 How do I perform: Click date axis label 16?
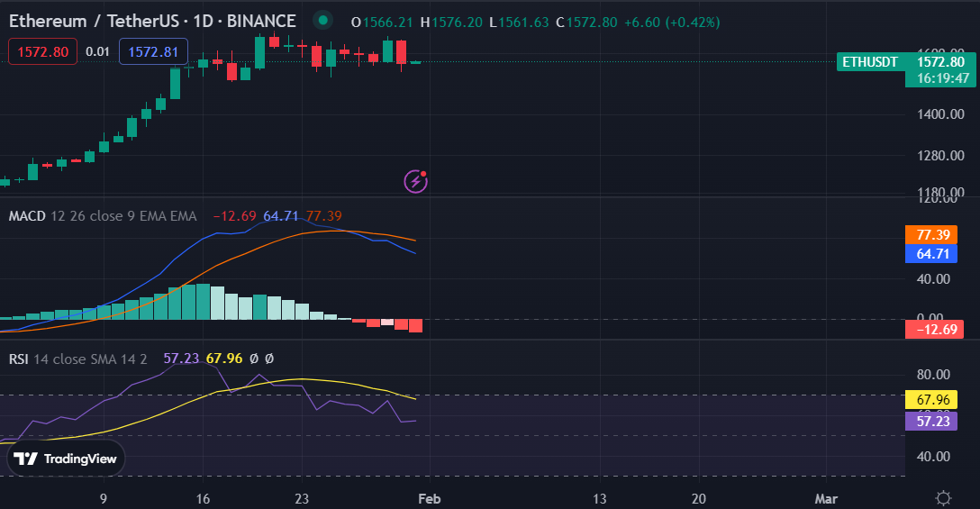tap(203, 499)
